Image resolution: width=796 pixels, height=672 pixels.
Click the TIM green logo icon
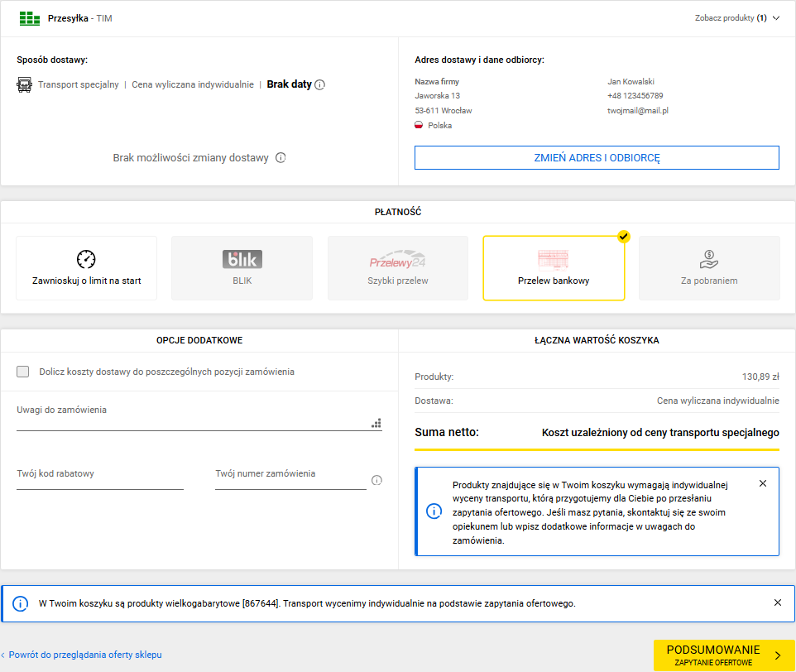click(29, 18)
